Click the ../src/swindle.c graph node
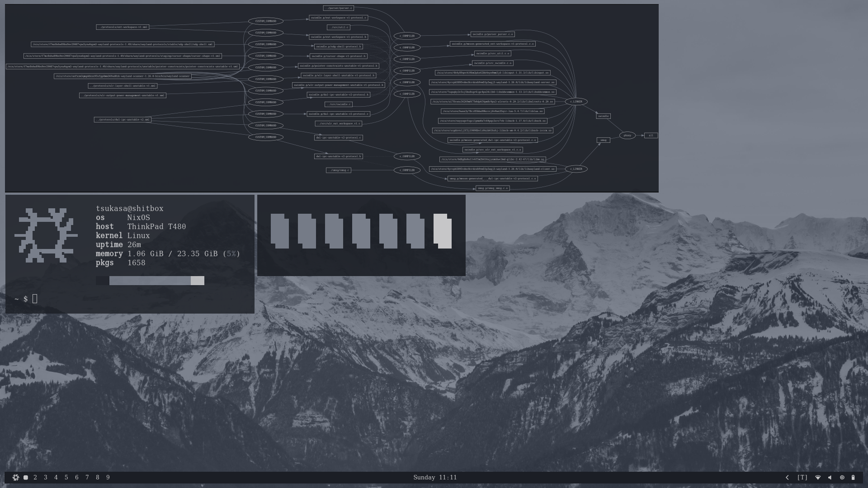This screenshot has height=488, width=868. pyautogui.click(x=338, y=104)
